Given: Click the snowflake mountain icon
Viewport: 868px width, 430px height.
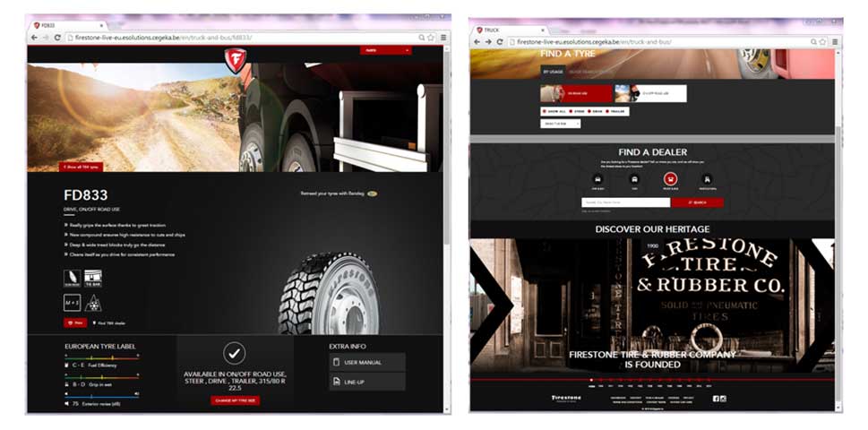Looking at the screenshot, I should tap(93, 303).
